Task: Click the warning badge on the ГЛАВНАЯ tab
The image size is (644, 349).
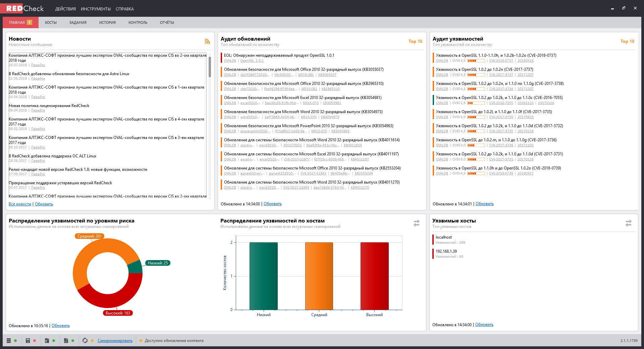Action: pos(30,22)
